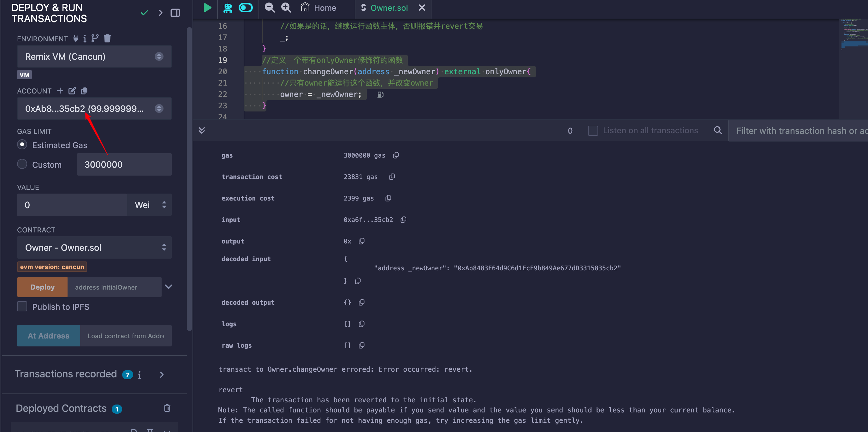
Task: Open the Wei unit dropdown
Action: tap(150, 205)
